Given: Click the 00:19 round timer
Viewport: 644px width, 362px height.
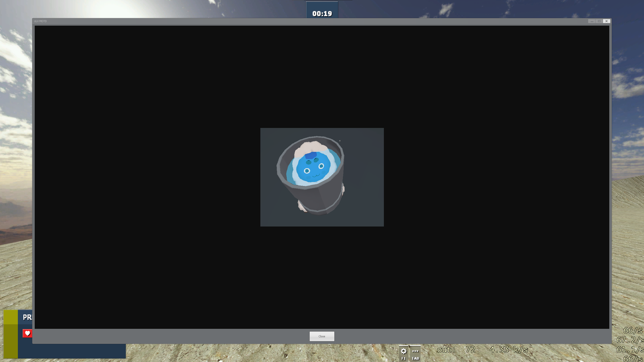Looking at the screenshot, I should (322, 14).
